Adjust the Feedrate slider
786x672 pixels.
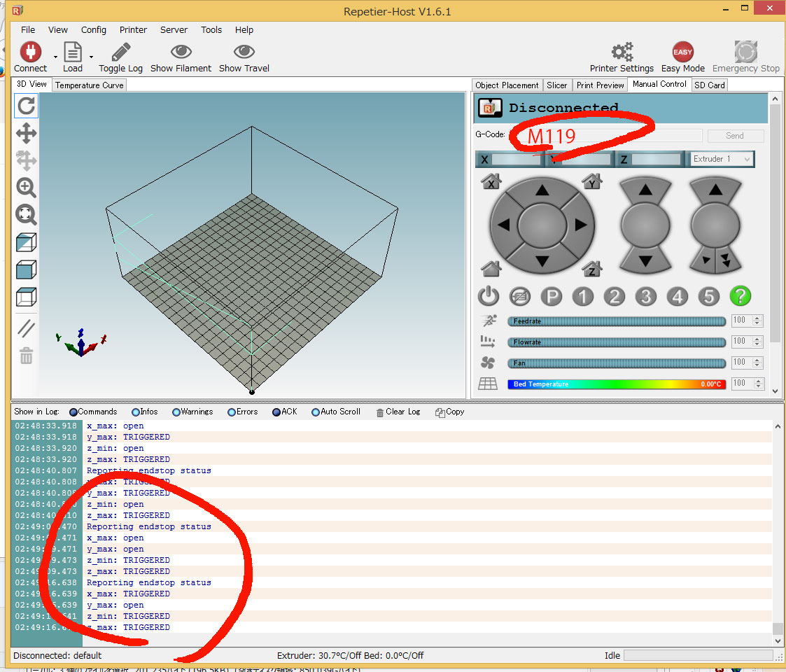coord(617,321)
